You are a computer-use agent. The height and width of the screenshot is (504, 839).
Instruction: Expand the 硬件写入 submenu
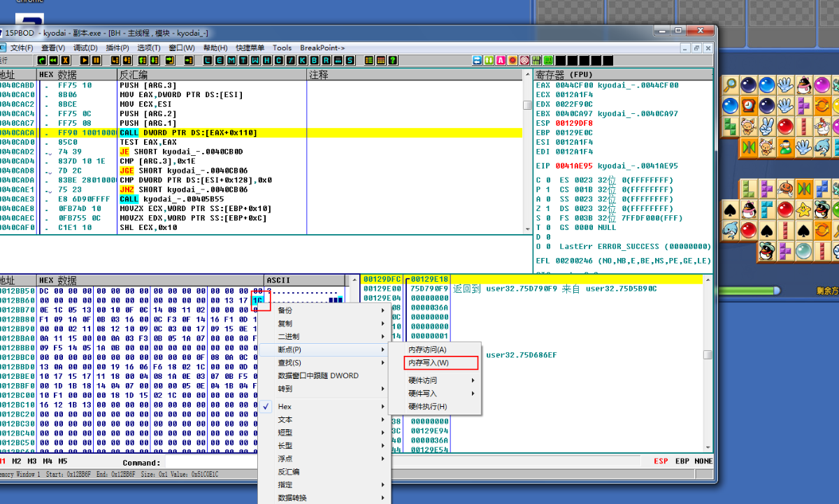click(x=435, y=394)
